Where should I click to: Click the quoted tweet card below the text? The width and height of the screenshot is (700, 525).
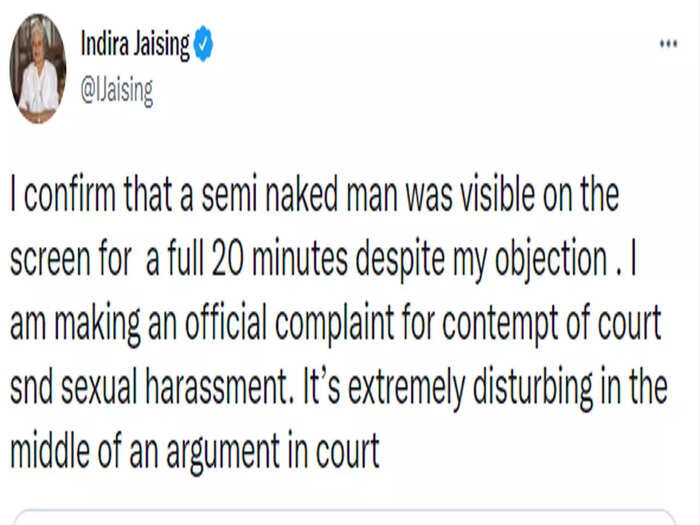(x=344, y=517)
